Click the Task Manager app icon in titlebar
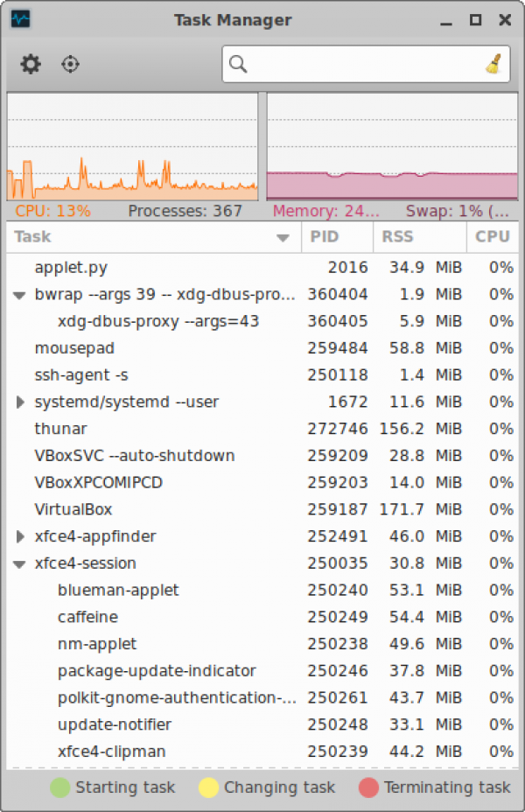The height and width of the screenshot is (812, 525). [20, 19]
